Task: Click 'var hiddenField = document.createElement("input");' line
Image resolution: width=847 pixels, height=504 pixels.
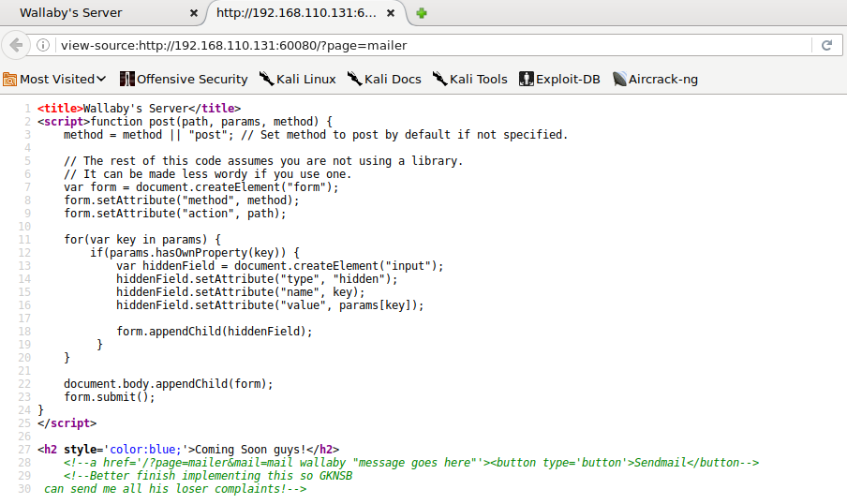Action: tap(280, 266)
